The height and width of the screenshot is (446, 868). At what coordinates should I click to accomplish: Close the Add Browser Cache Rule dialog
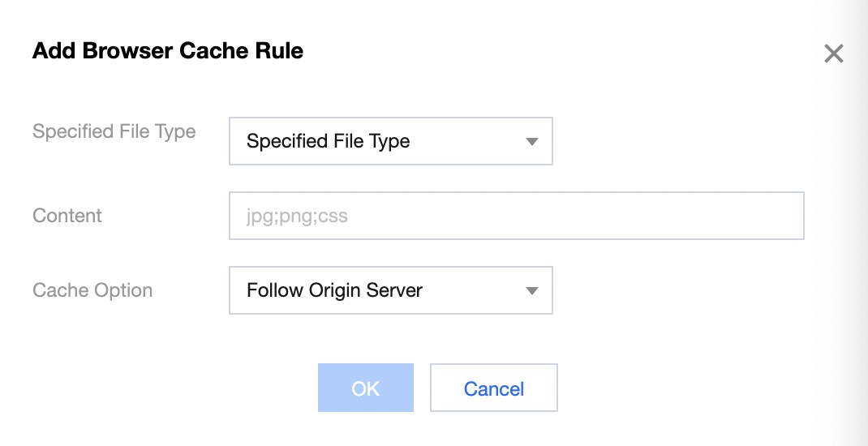pos(833,54)
